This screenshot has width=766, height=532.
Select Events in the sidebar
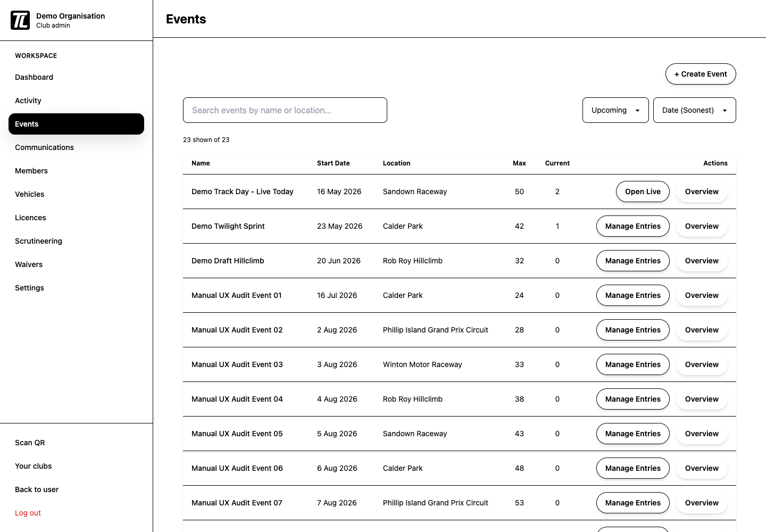(x=76, y=124)
